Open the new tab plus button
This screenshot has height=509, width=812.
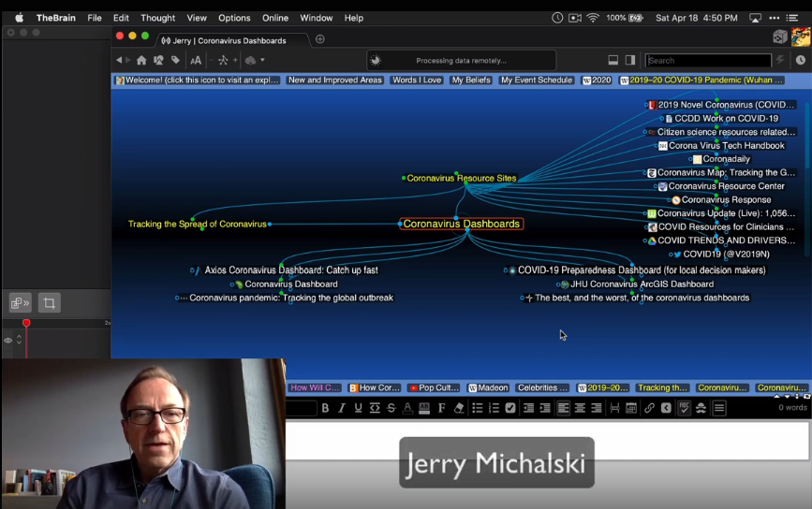[320, 39]
